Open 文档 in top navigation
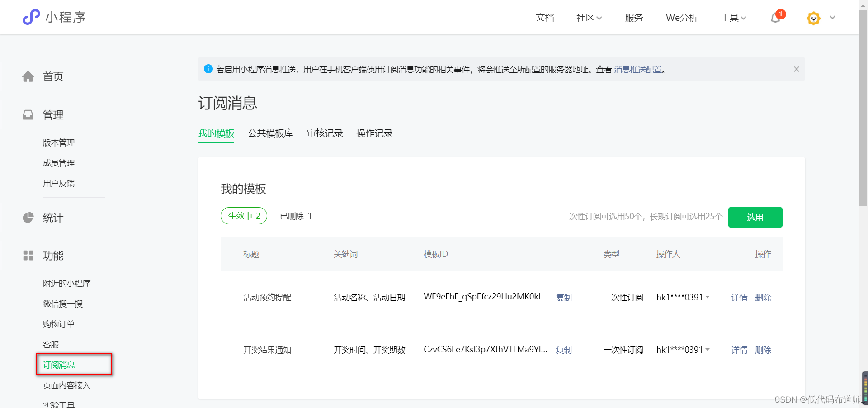This screenshot has height=408, width=868. point(545,18)
